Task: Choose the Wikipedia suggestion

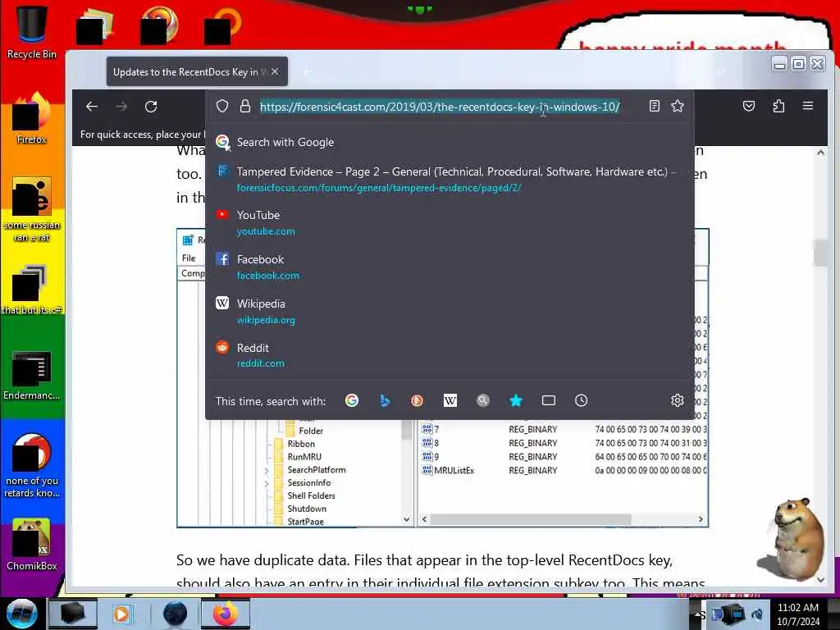Action: click(450, 311)
